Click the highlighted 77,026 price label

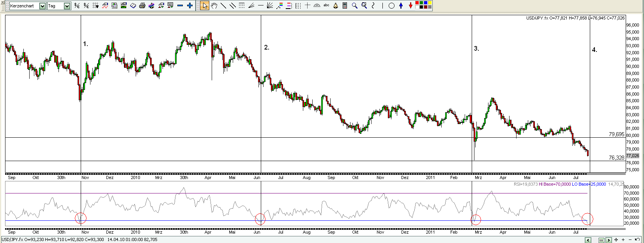[x=632, y=156]
